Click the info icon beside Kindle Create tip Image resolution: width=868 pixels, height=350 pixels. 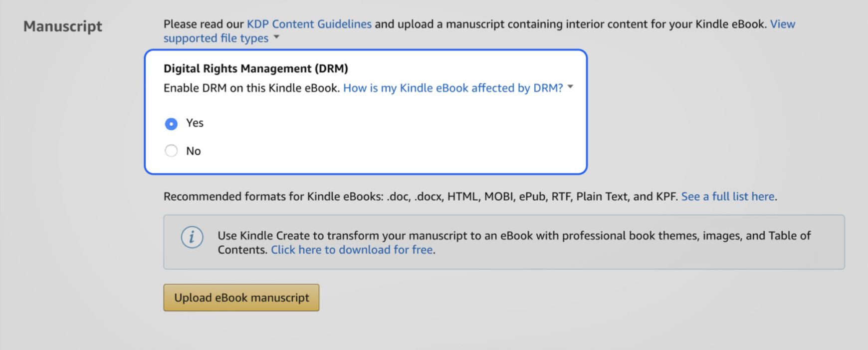[x=193, y=237]
